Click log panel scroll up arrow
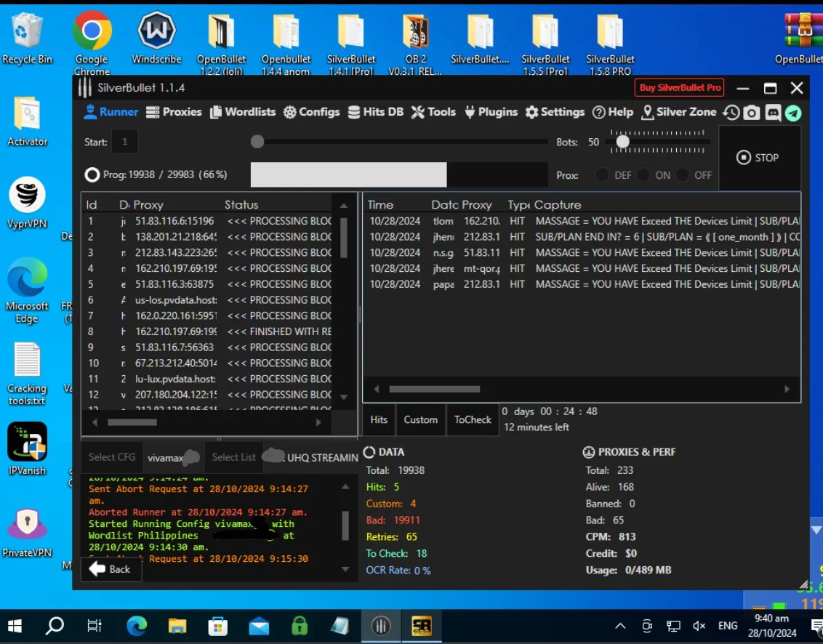The width and height of the screenshot is (823, 644). pyautogui.click(x=345, y=487)
